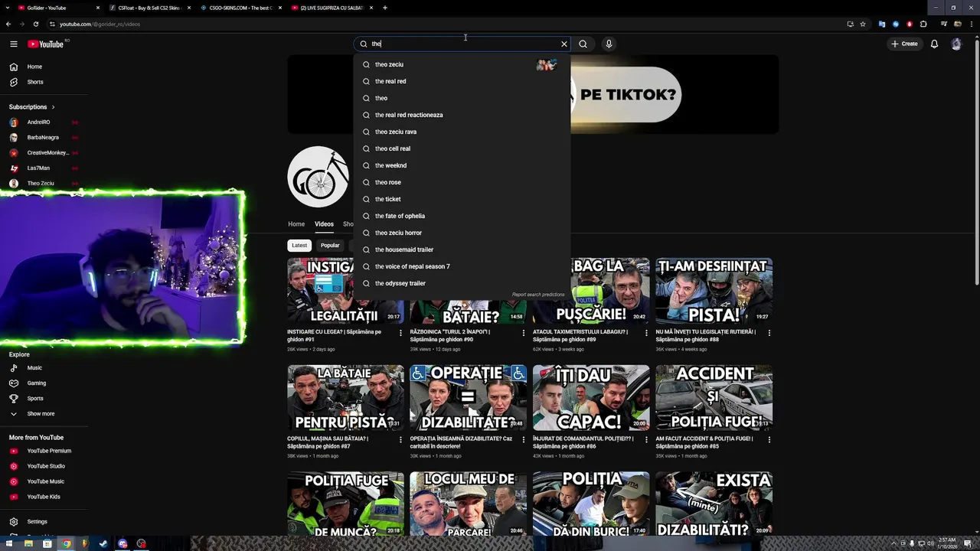Clear the search box with the X icon

(x=564, y=44)
